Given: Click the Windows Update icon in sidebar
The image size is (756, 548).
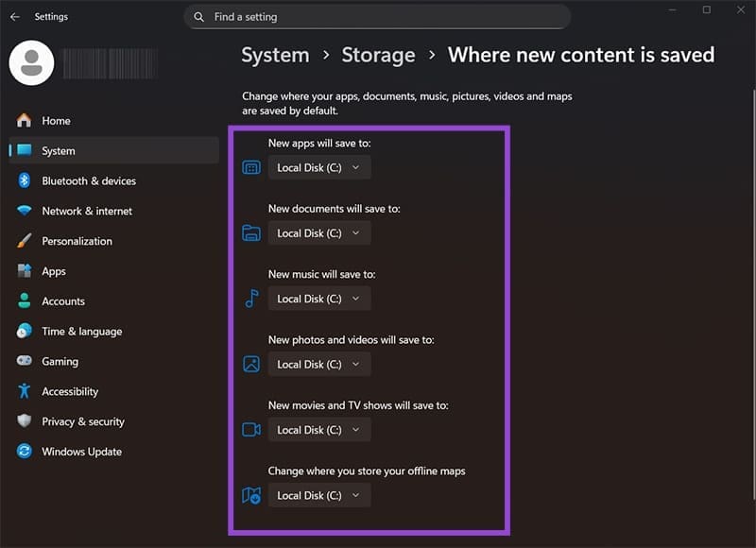Looking at the screenshot, I should [25, 453].
